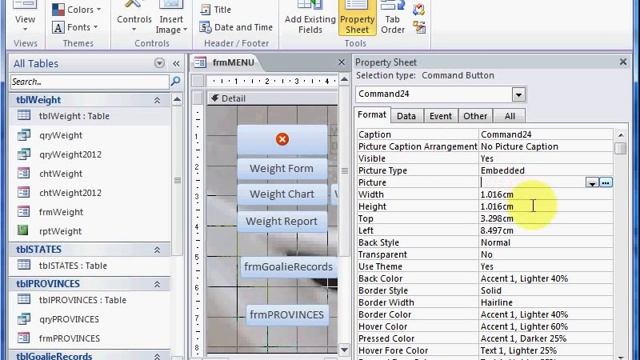
Task: Select the frmPROVINCES button on form
Action: pos(287,315)
